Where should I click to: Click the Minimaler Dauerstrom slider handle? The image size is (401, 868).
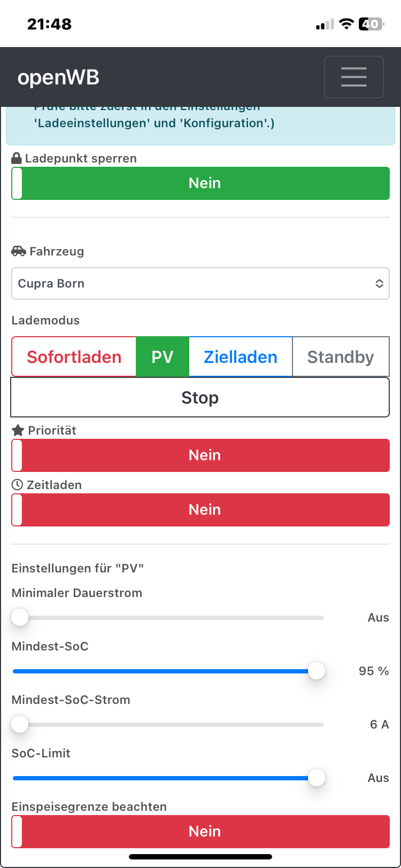point(20,617)
